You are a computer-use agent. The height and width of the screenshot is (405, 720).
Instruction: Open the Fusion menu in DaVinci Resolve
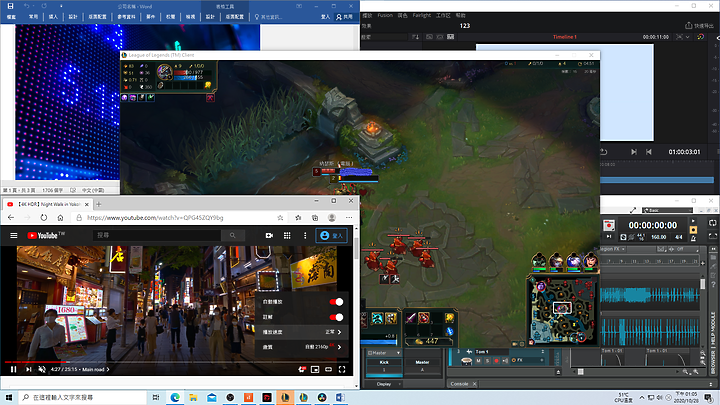coord(385,15)
